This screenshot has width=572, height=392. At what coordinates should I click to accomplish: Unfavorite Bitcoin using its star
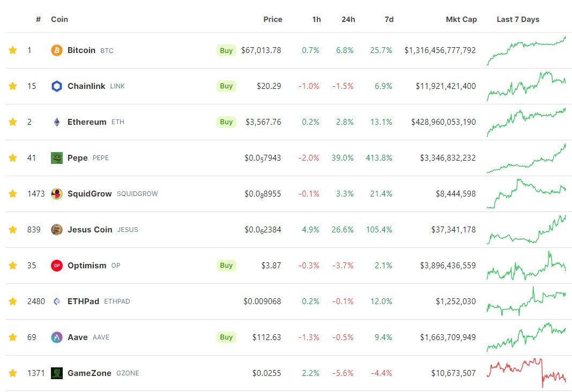click(13, 50)
